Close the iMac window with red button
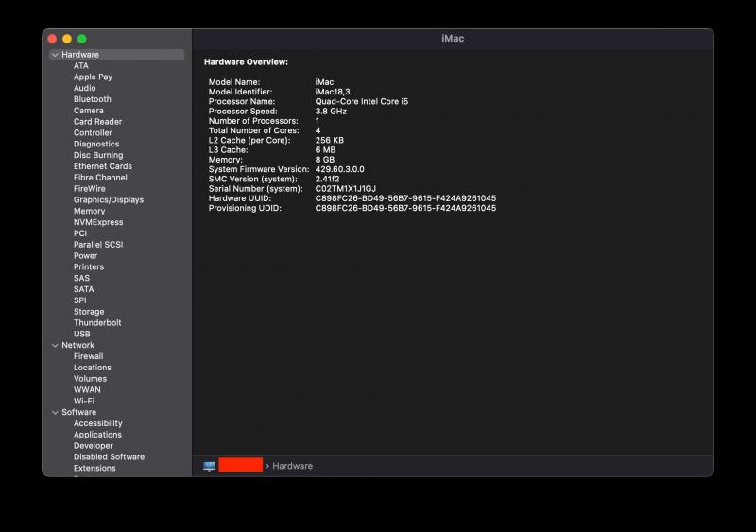The width and height of the screenshot is (756, 532). tap(52, 39)
